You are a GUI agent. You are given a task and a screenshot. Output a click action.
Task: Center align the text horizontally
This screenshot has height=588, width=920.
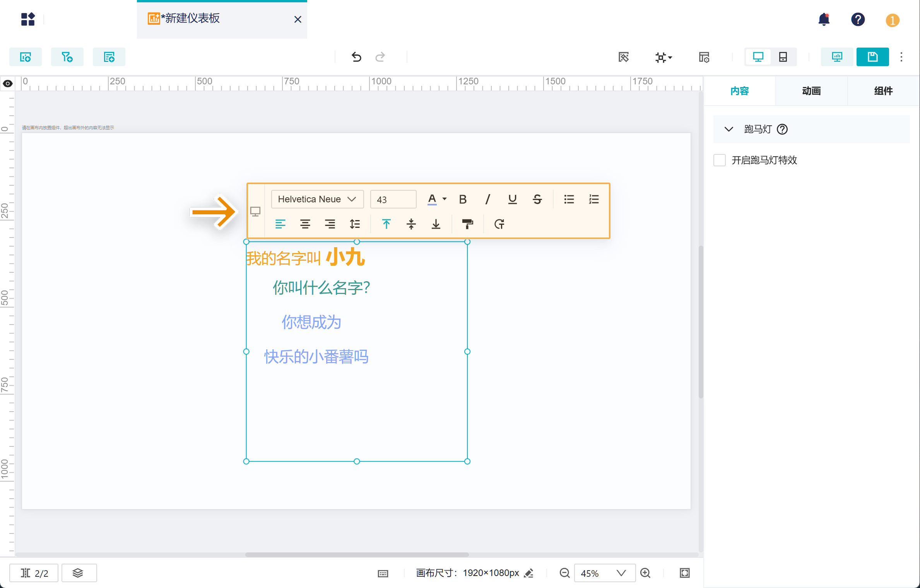coord(305,224)
